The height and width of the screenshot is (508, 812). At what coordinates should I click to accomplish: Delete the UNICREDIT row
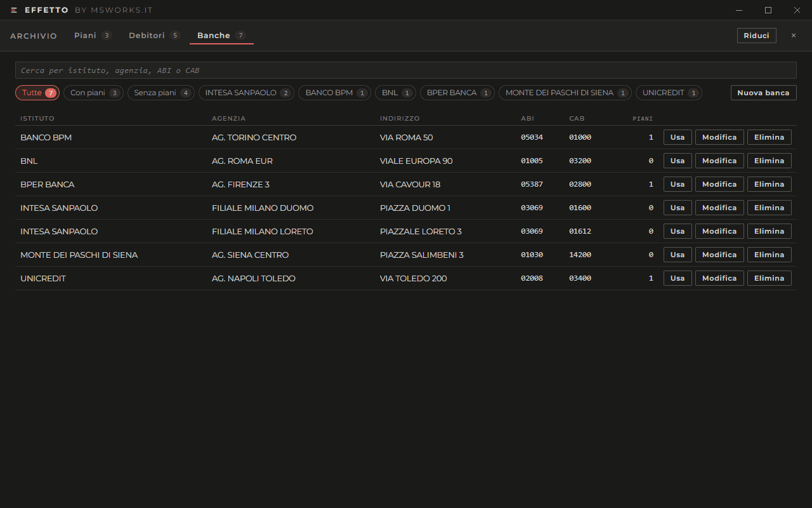769,278
